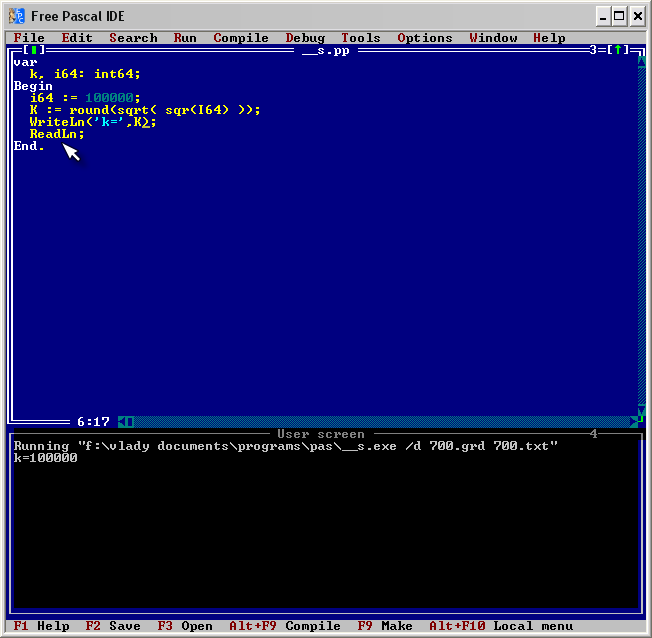Open the Free Pascal IDE system menu icon
Image resolution: width=652 pixels, height=638 pixels.
pos(17,16)
